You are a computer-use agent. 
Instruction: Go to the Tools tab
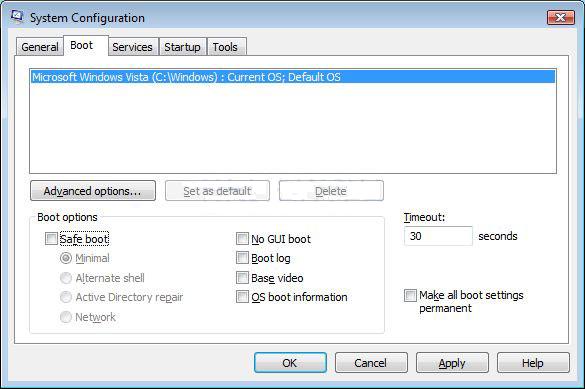(225, 47)
